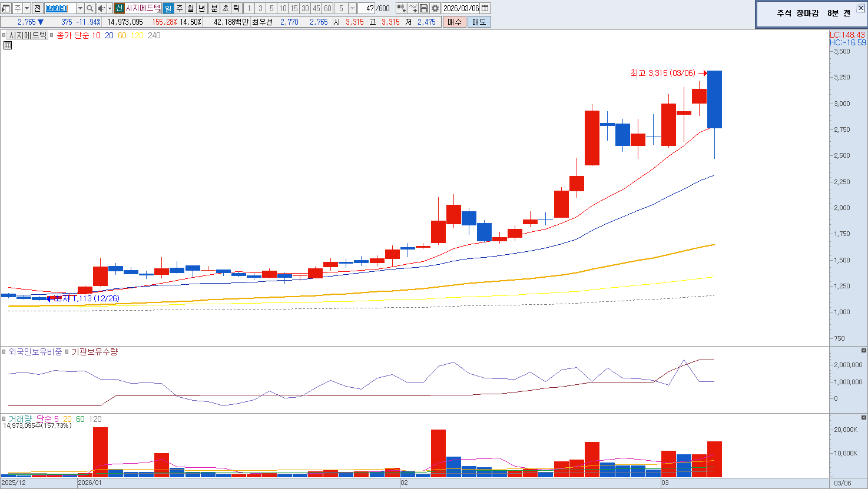This screenshot has width=868, height=489.
Task: Click the 매수 buy button
Action: [454, 22]
